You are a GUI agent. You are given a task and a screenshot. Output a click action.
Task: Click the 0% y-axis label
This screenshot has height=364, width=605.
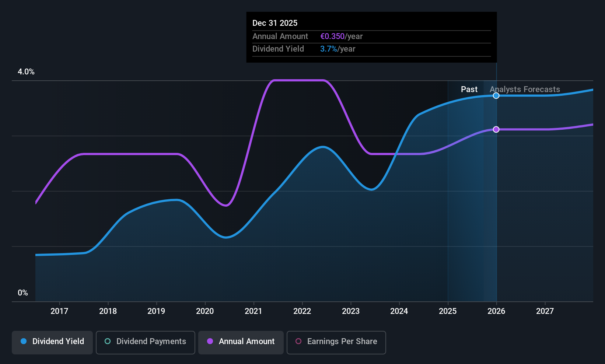pos(23,293)
